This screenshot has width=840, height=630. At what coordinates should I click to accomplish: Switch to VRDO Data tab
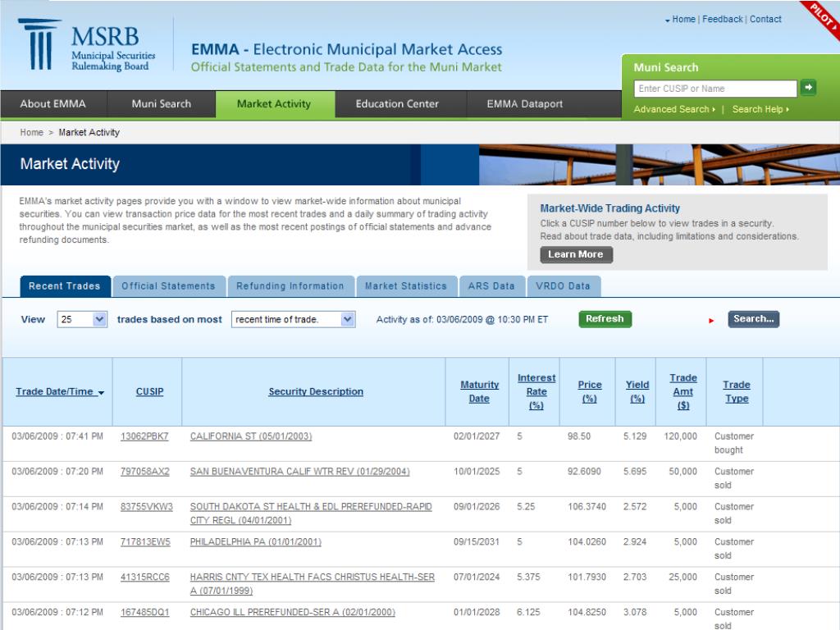[x=563, y=286]
